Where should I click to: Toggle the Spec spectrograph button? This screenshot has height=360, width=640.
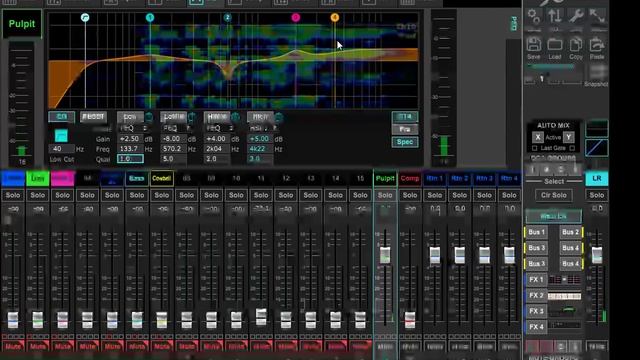405,142
